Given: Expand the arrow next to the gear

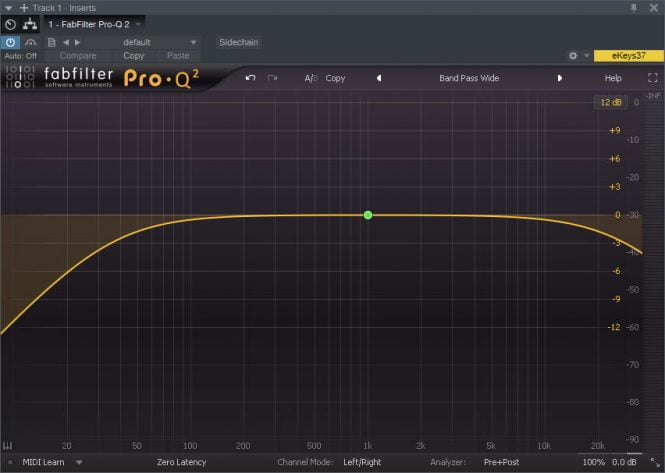Looking at the screenshot, I should click(587, 55).
